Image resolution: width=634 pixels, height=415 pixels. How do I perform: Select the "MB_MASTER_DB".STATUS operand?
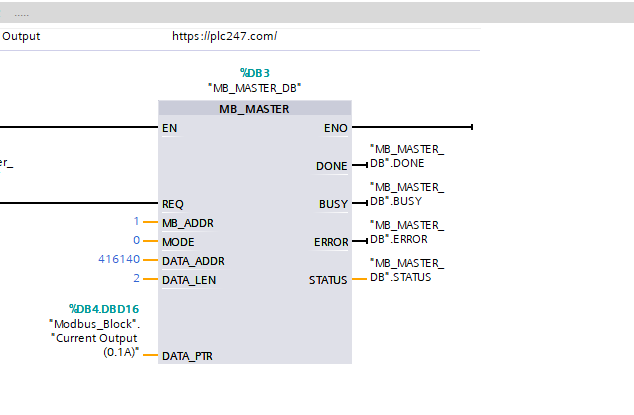[407, 271]
